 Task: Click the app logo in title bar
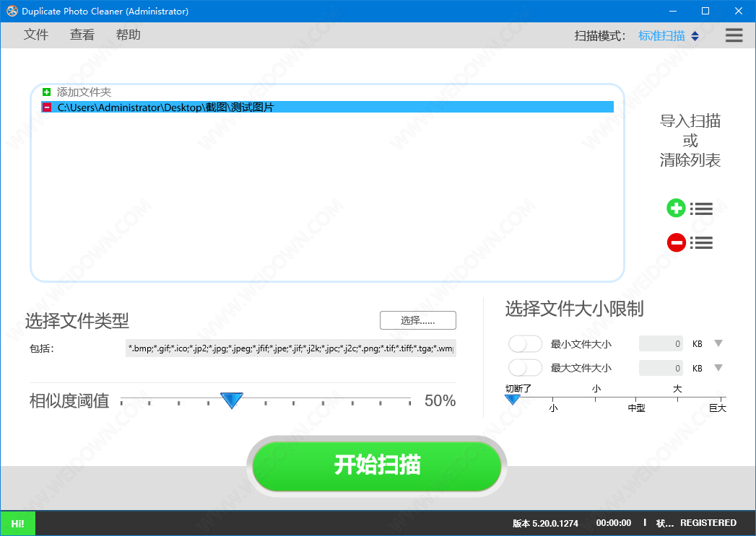pos(12,11)
